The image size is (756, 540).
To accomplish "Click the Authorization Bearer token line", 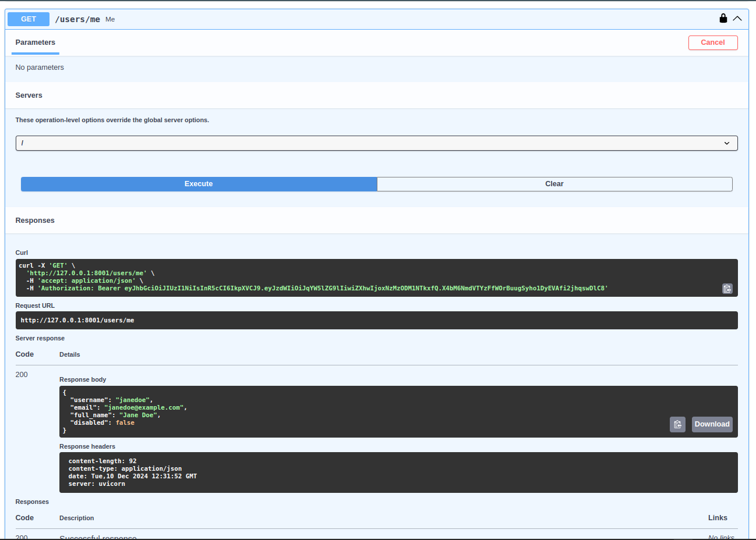I will point(317,288).
